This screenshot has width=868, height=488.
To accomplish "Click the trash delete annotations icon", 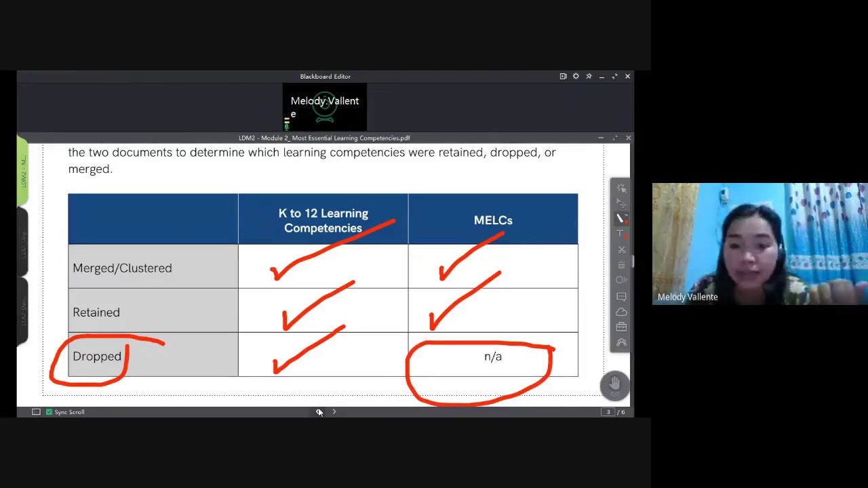I will [x=621, y=265].
